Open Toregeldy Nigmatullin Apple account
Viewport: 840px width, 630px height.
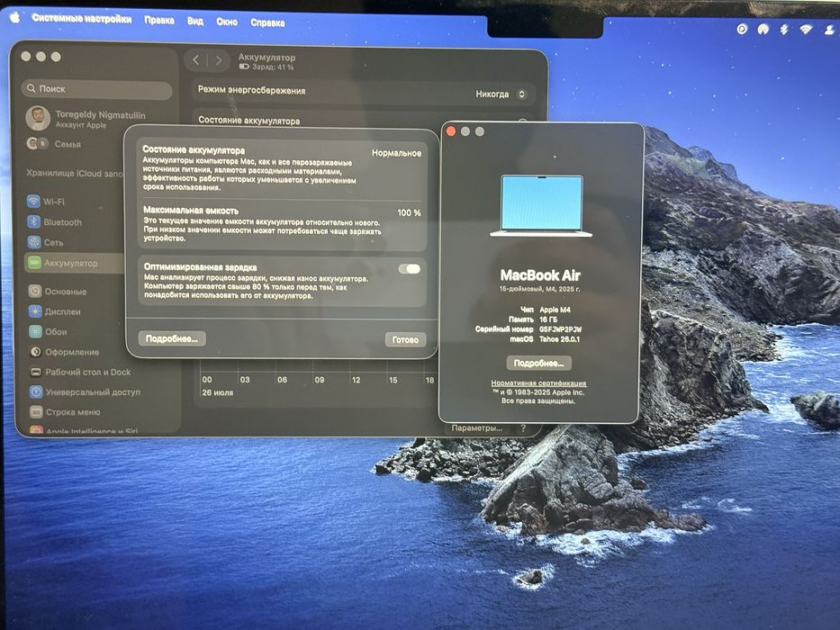(88, 119)
